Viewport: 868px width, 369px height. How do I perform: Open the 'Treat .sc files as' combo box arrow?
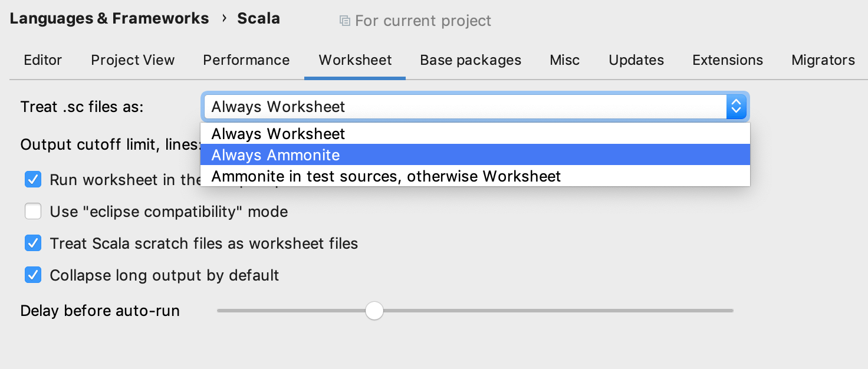click(735, 107)
